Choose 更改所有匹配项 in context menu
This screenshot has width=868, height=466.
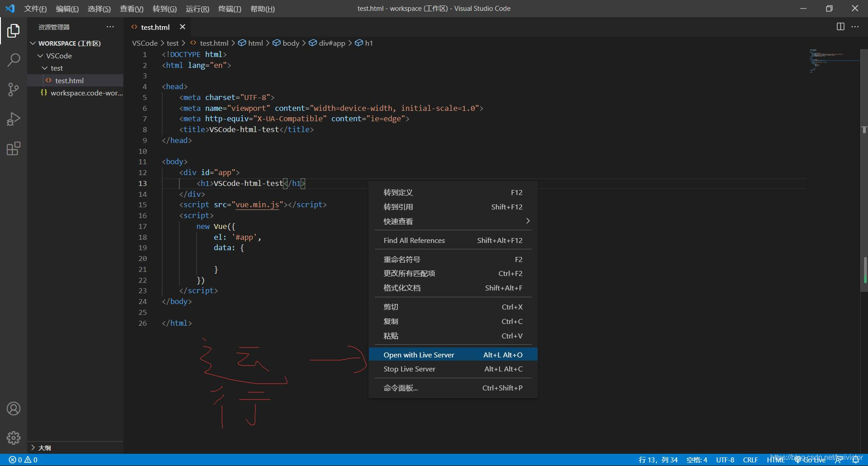[x=453, y=273]
